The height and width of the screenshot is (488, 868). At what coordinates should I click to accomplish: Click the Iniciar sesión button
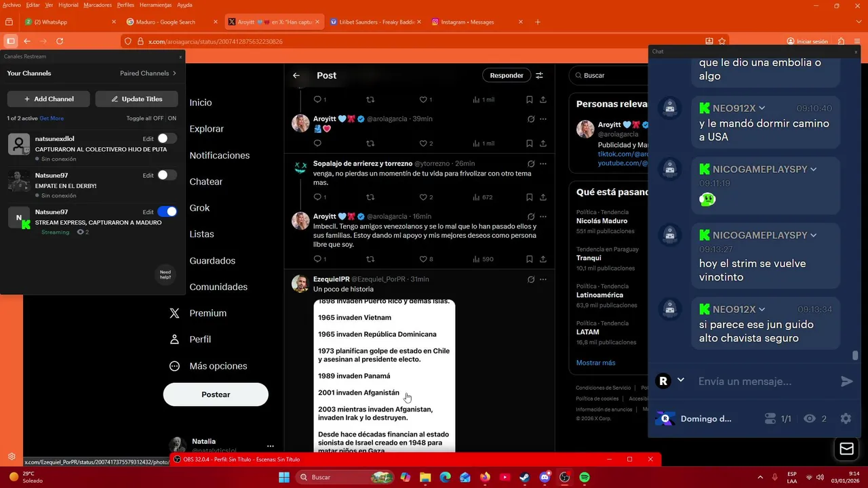[807, 41]
